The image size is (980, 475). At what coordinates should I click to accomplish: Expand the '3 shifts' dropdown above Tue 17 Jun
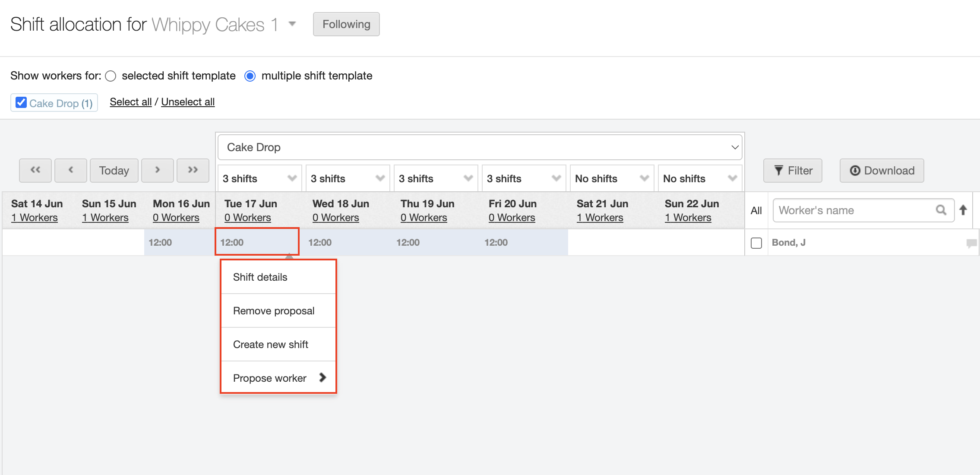click(x=260, y=178)
